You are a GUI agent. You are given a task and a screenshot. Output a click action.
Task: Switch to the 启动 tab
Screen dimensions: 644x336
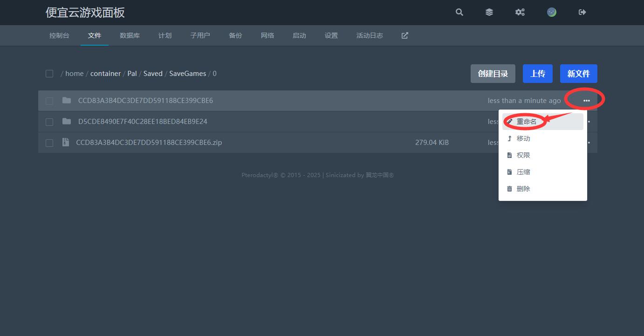(x=299, y=35)
